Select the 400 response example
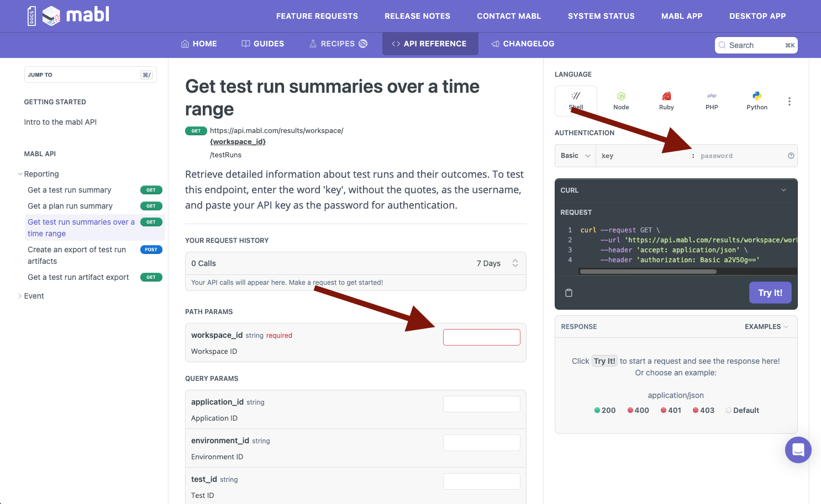Viewport: 821px width, 504px height. click(638, 410)
